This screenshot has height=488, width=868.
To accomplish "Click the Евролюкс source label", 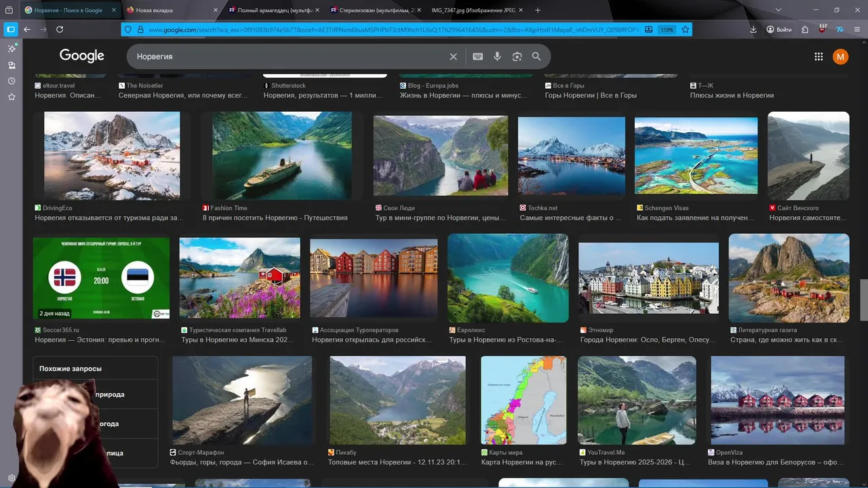I will (x=471, y=330).
